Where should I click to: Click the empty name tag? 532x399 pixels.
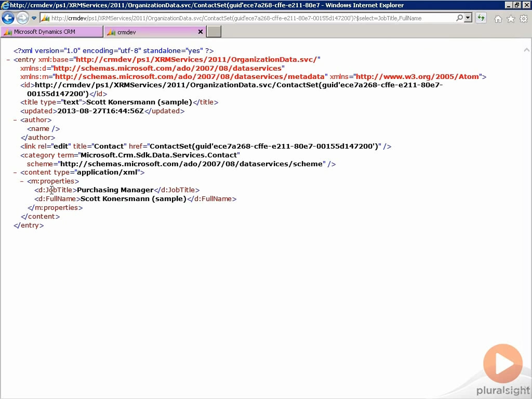click(x=44, y=129)
